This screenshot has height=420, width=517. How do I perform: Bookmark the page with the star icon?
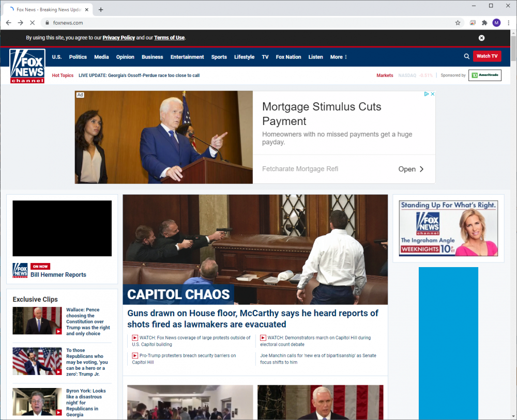(458, 22)
